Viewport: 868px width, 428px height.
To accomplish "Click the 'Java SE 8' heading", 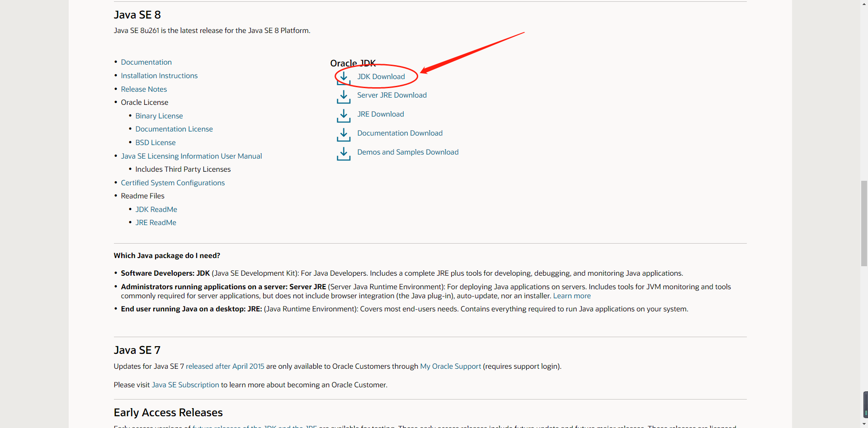I will pos(137,15).
